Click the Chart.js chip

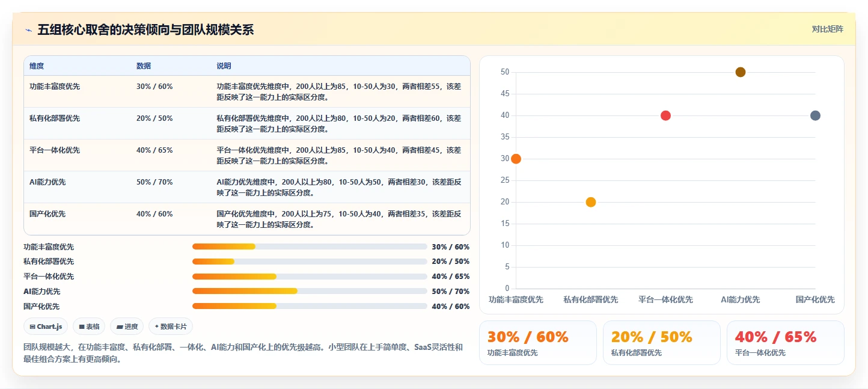tap(46, 326)
